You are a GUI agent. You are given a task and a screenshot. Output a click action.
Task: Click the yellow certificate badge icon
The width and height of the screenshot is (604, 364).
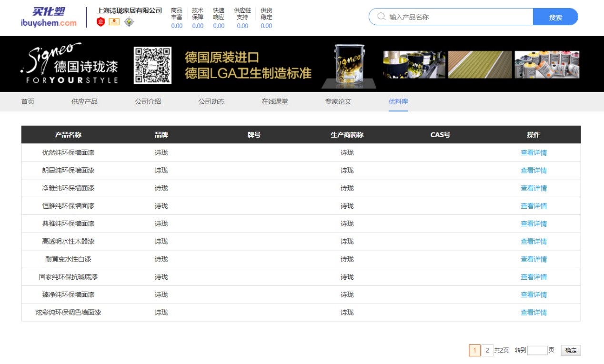pyautogui.click(x=114, y=22)
